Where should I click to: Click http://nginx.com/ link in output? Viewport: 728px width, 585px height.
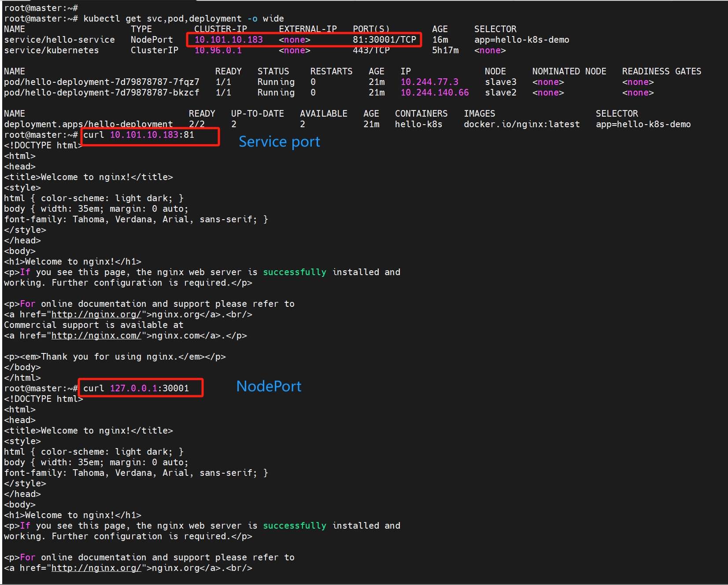(96, 335)
